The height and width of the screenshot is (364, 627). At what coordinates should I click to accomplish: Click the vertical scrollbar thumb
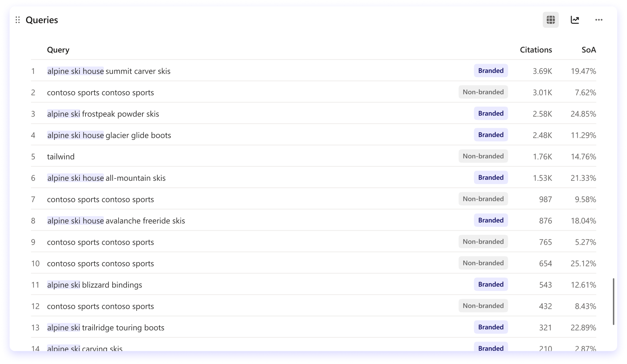point(613,301)
